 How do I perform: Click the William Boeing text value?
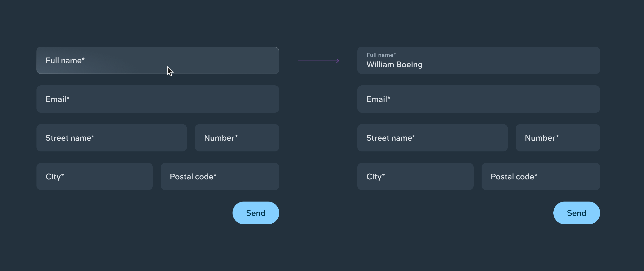tap(395, 64)
